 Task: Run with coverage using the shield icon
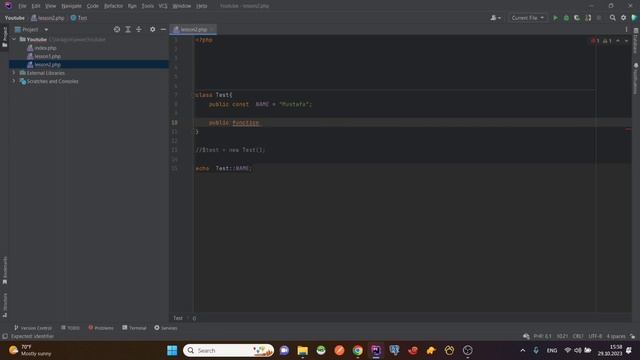coord(577,18)
